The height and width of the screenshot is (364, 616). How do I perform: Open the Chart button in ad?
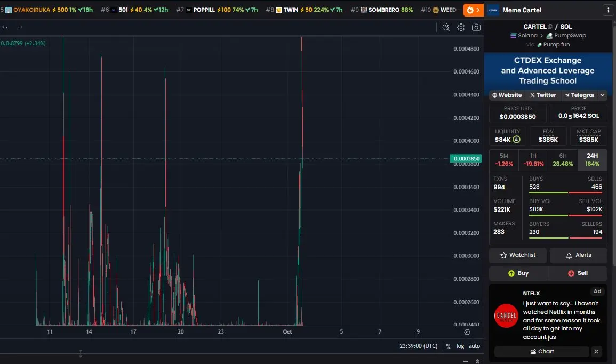pyautogui.click(x=542, y=351)
